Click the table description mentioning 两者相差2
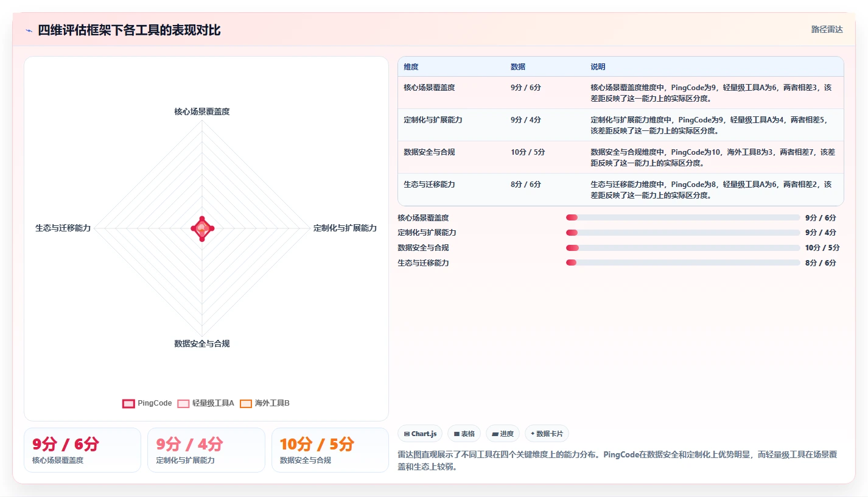 pyautogui.click(x=711, y=189)
